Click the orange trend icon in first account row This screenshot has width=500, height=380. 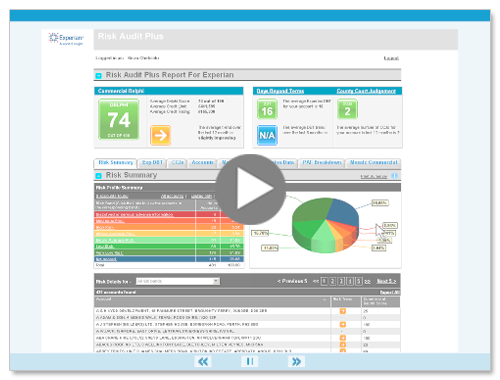[x=342, y=311]
